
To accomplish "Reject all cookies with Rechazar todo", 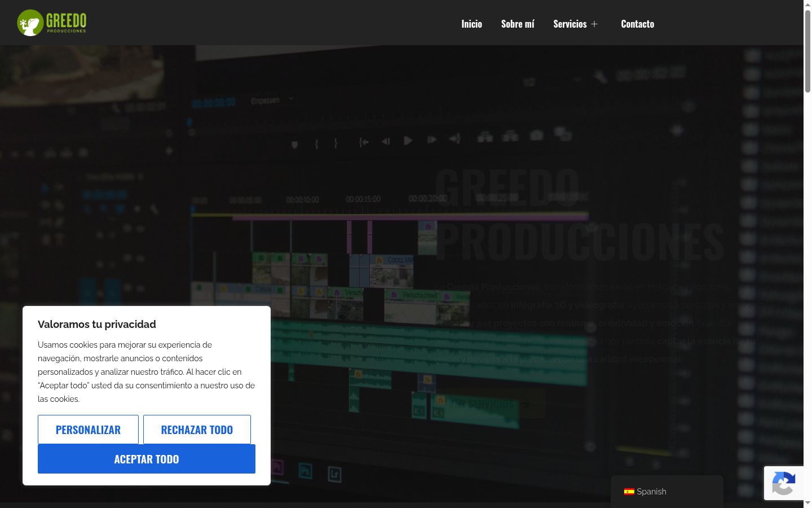I will pos(197,430).
